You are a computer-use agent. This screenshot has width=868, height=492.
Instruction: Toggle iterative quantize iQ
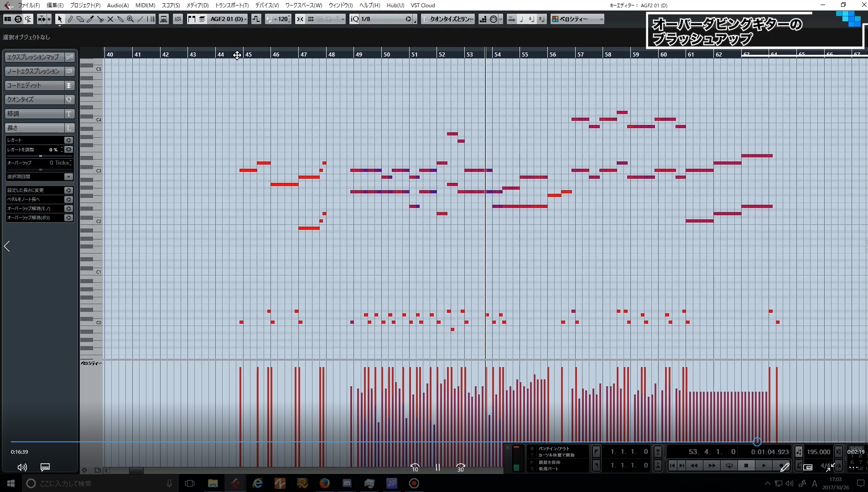(x=354, y=19)
